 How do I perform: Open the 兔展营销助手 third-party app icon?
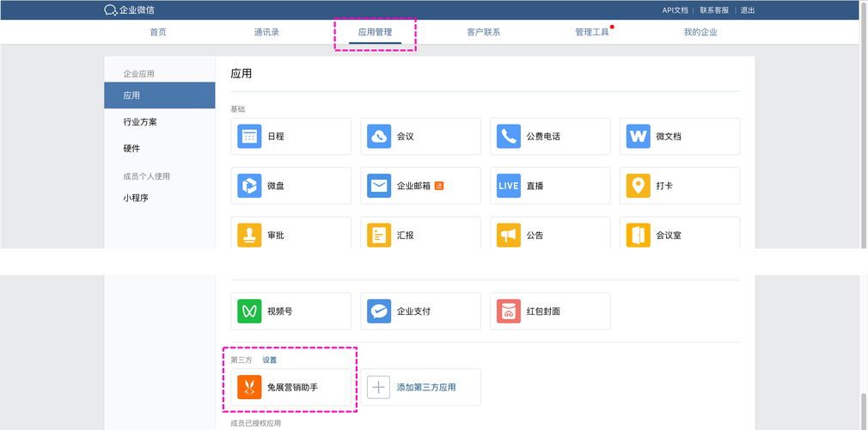[x=249, y=387]
